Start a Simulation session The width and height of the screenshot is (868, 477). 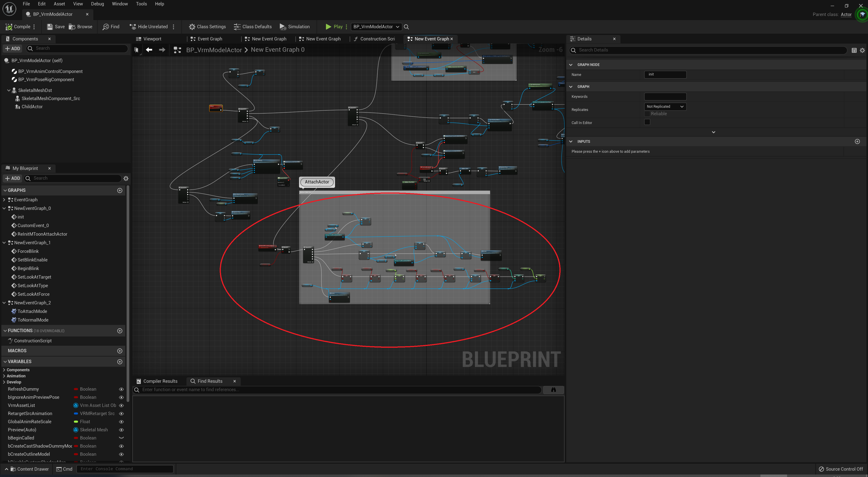click(295, 27)
